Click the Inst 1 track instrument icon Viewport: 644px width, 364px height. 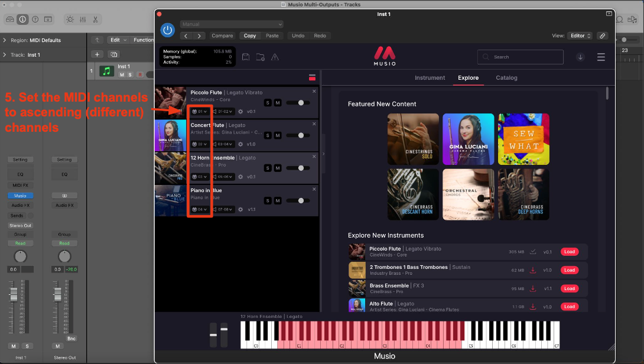[106, 71]
